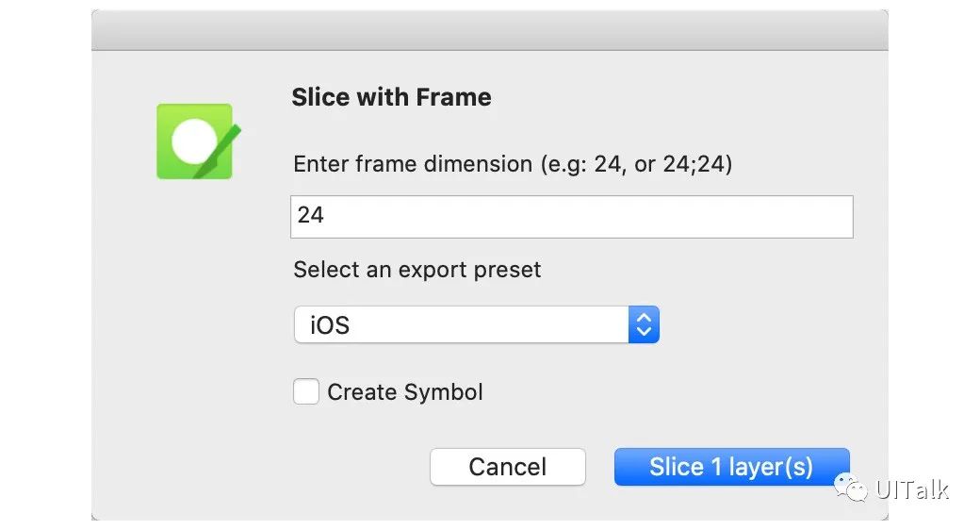Click the white circle inside green icon
Image resolution: width=980 pixels, height=530 pixels.
[x=194, y=141]
